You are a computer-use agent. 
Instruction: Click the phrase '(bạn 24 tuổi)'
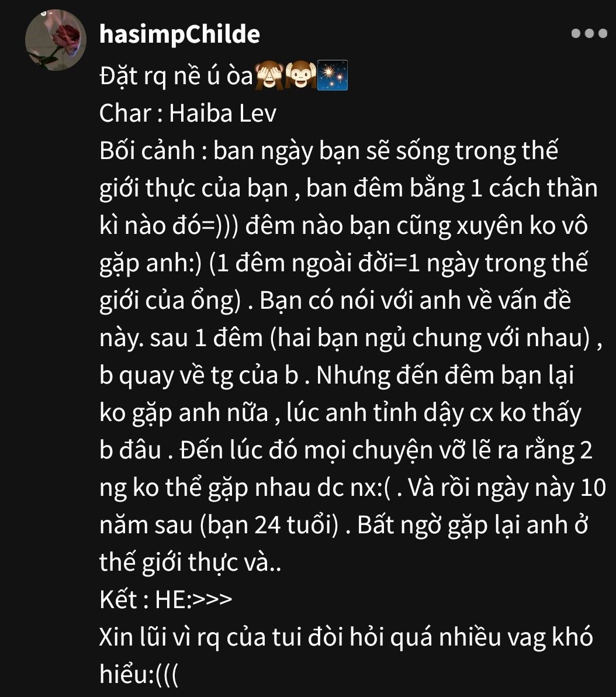coord(269,525)
